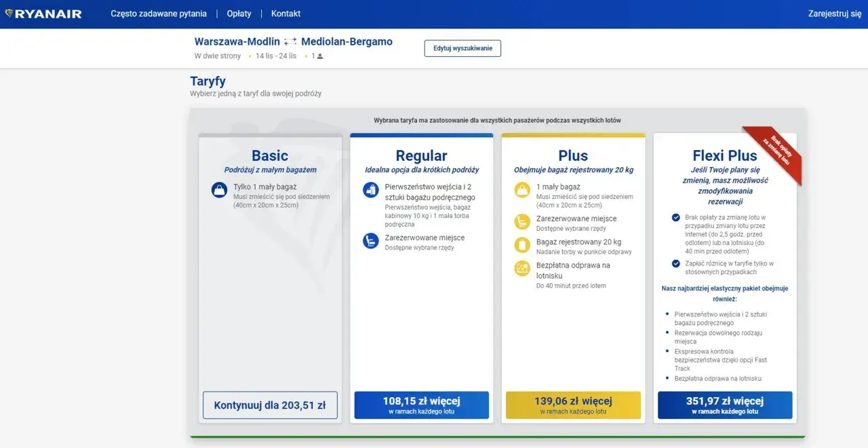Click 'Obejmuje bagaż rejestrowany 20 kg' subtitle
Image resolution: width=868 pixels, height=448 pixels.
click(574, 170)
